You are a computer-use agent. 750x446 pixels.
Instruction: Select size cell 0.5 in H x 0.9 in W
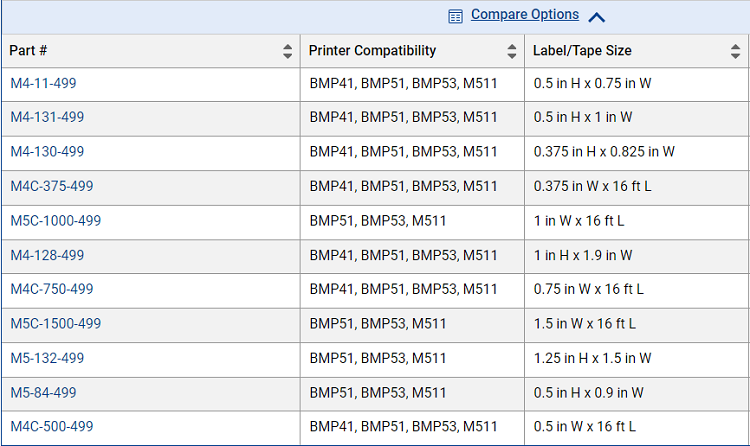point(637,393)
